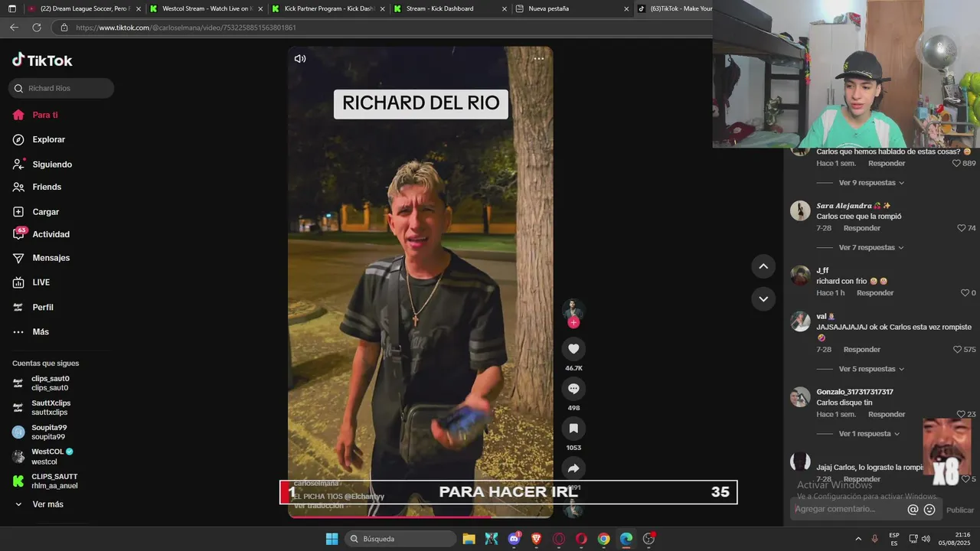Follow creator with red plus button
The height and width of the screenshot is (551, 980).
click(x=573, y=322)
